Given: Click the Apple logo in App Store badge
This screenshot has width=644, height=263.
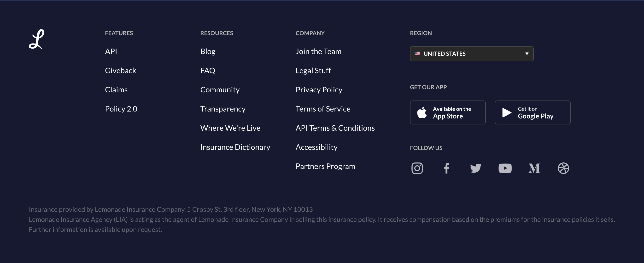Looking at the screenshot, I should click(422, 112).
